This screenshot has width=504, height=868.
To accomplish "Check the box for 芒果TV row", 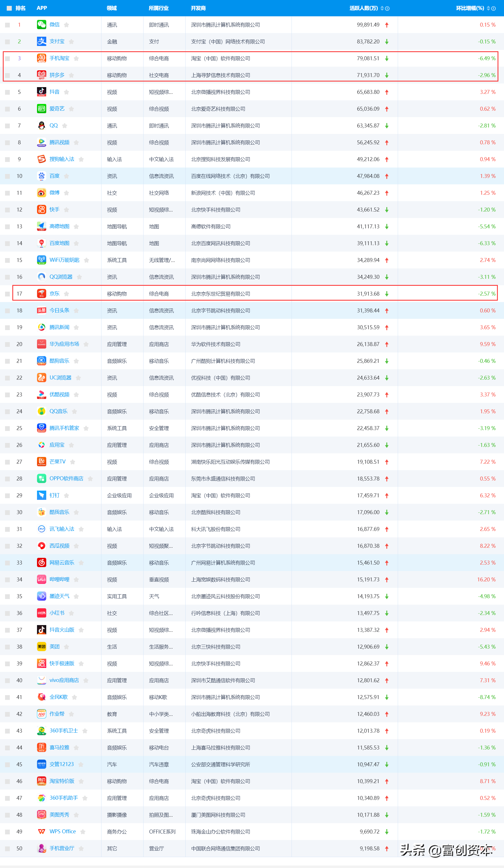I will pos(7,462).
